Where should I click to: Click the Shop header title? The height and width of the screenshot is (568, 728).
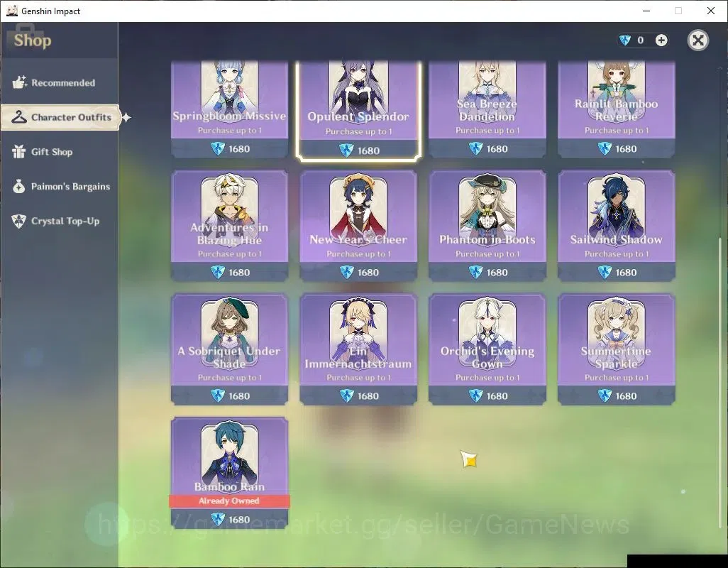[x=33, y=40]
